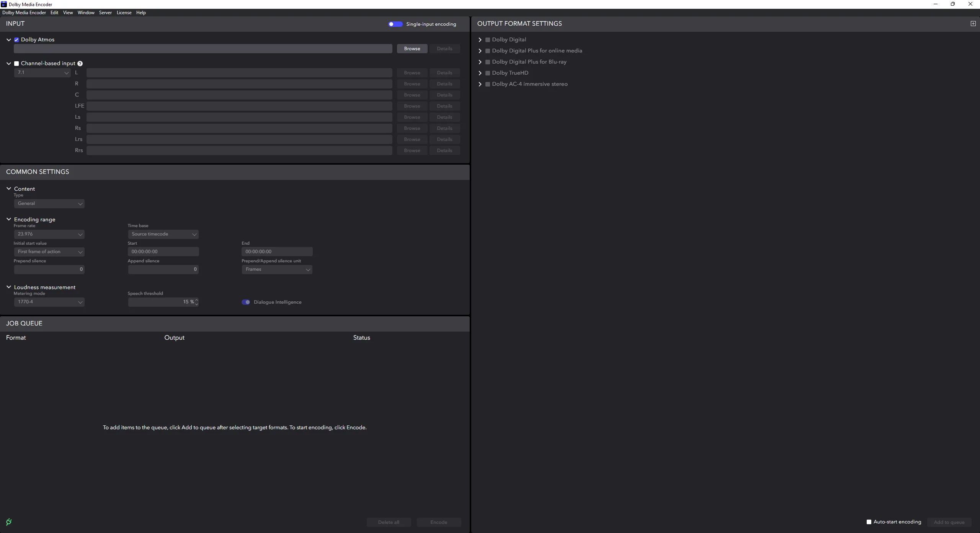
Task: Collapse the Loudness measurement section
Action: pos(9,287)
